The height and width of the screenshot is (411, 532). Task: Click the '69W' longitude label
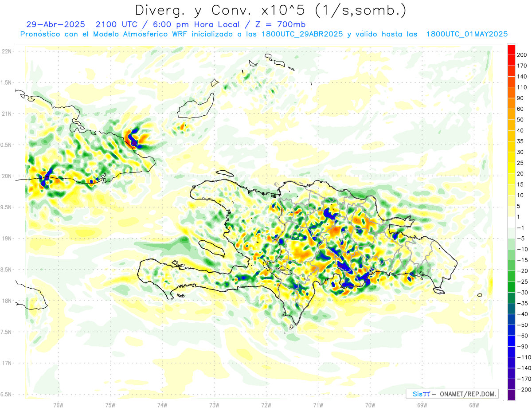coord(422,406)
